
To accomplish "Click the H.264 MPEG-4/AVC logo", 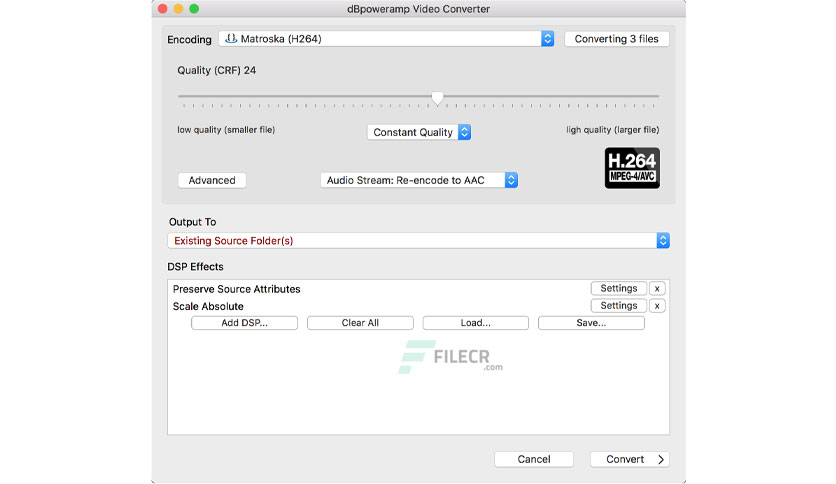I will tap(632, 168).
